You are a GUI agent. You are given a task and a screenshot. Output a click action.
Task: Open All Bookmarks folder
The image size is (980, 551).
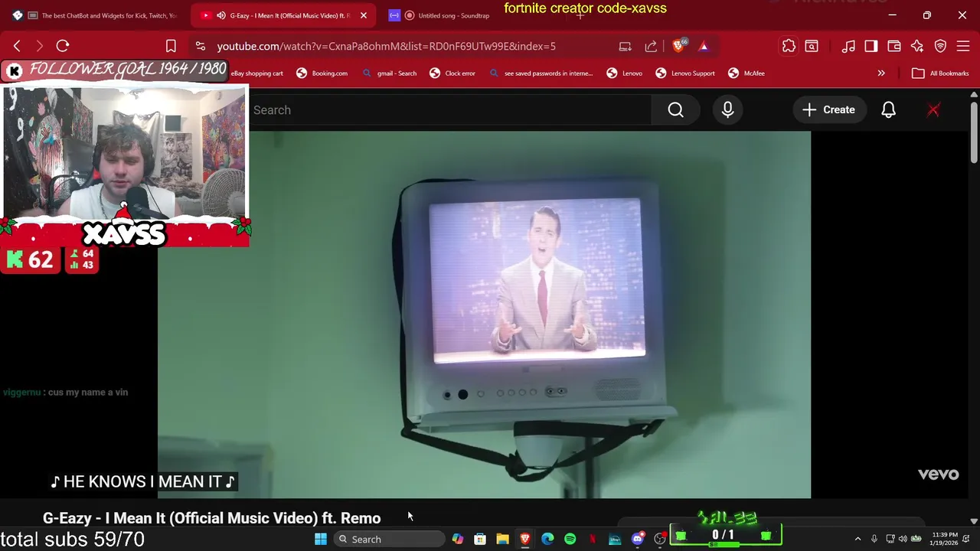point(941,73)
